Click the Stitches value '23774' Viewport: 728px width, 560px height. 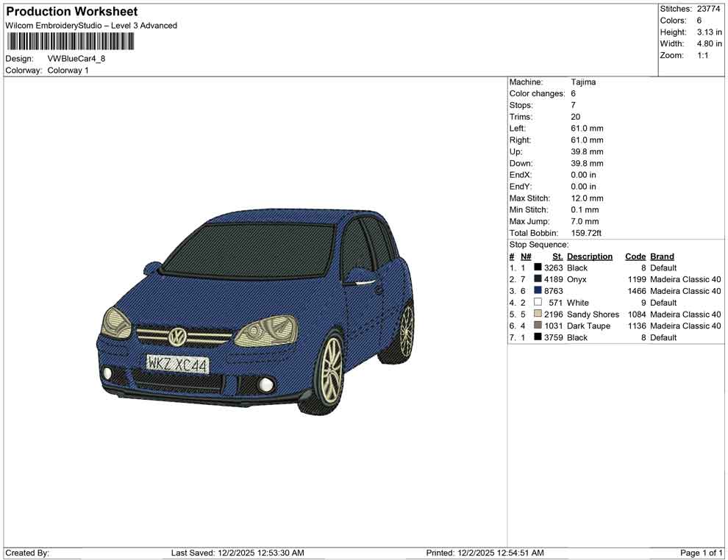click(708, 9)
